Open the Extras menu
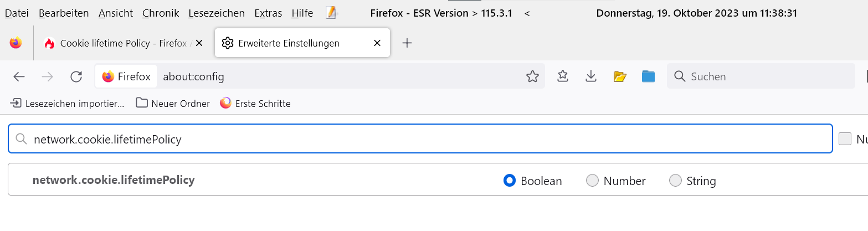 [268, 13]
